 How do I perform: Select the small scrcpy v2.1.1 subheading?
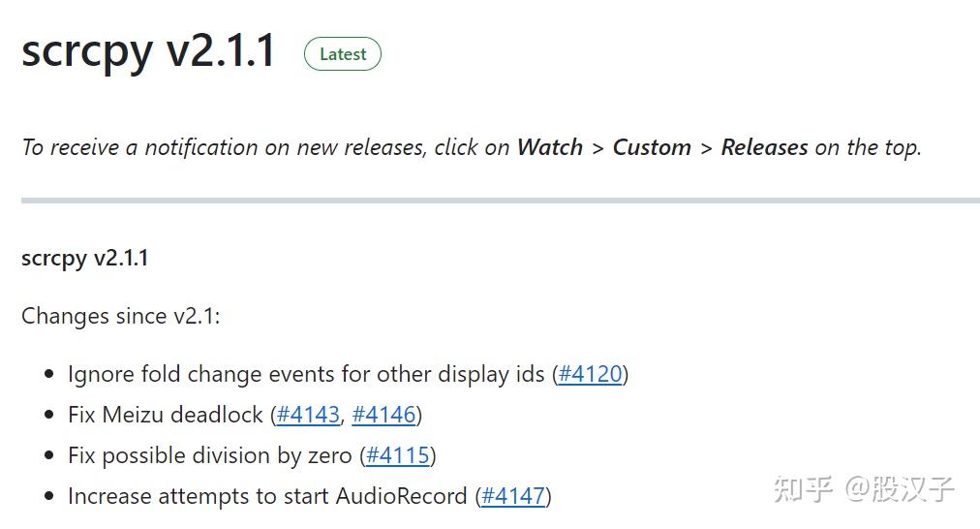tap(85, 259)
